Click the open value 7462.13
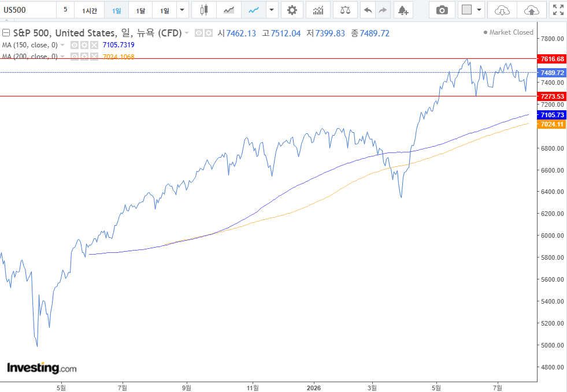 click(x=241, y=33)
